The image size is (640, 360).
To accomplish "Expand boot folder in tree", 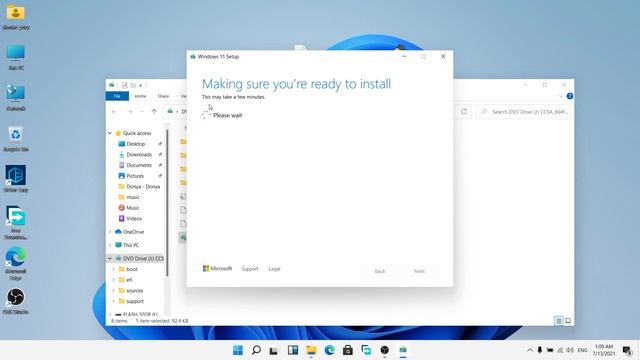I will (x=113, y=269).
